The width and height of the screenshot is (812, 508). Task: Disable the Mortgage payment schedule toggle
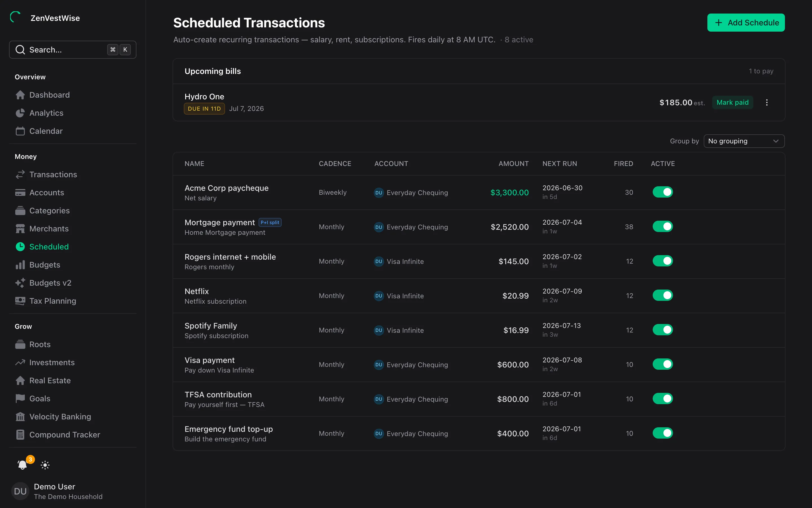click(x=662, y=227)
